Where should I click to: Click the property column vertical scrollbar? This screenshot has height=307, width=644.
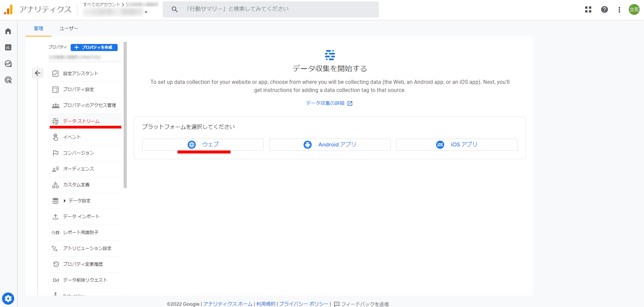pyautogui.click(x=125, y=115)
